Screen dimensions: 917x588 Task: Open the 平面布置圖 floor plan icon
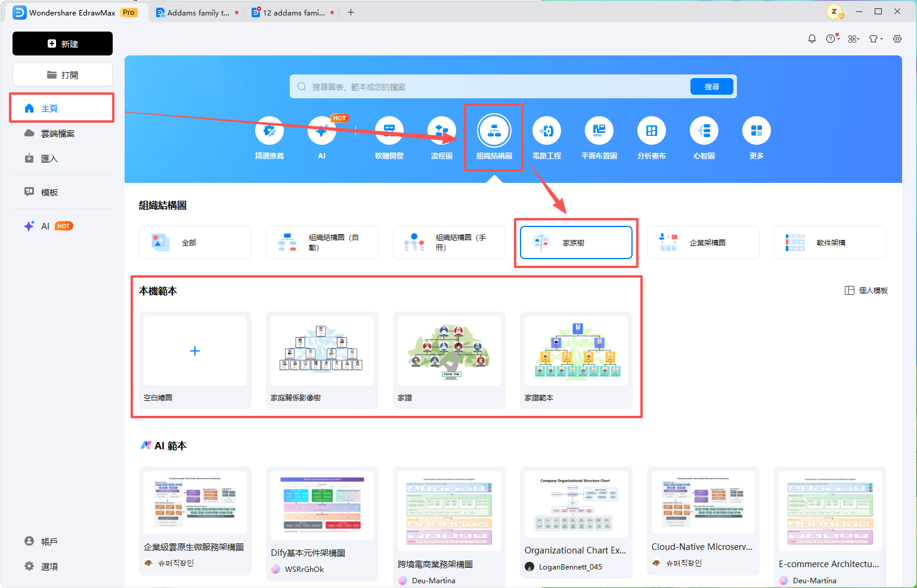point(599,130)
